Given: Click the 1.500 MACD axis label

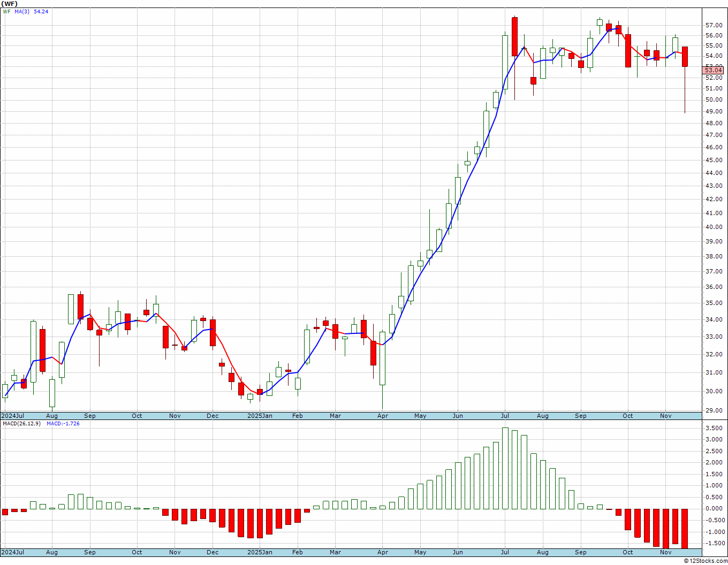Looking at the screenshot, I should (x=714, y=474).
